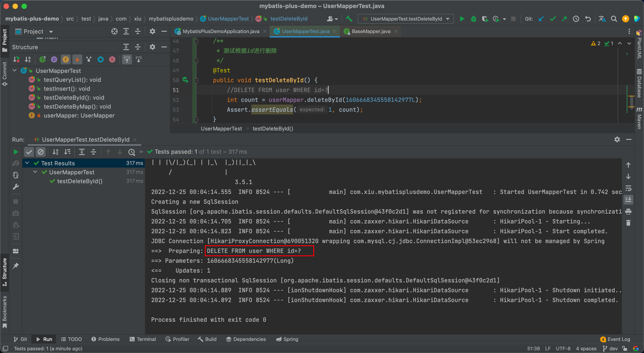
Task: Open the run configuration dropdown
Action: (x=406, y=19)
